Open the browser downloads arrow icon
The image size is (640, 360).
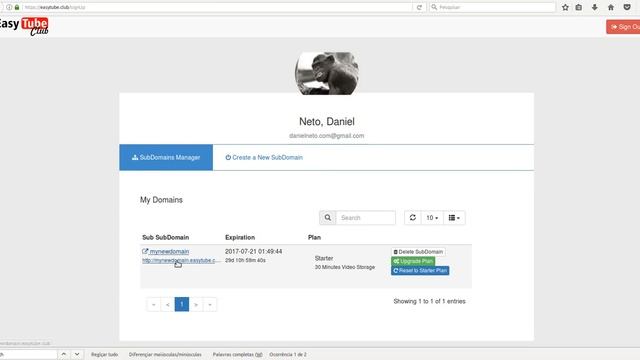tap(595, 7)
